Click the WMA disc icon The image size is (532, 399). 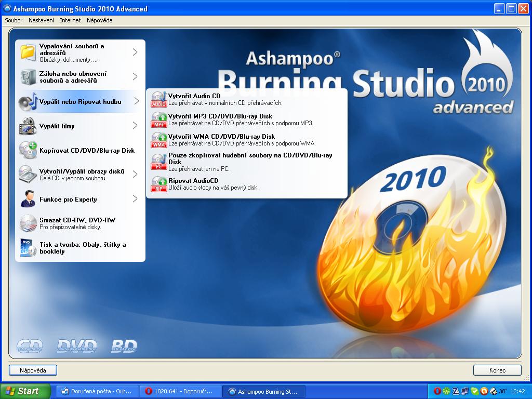point(159,140)
